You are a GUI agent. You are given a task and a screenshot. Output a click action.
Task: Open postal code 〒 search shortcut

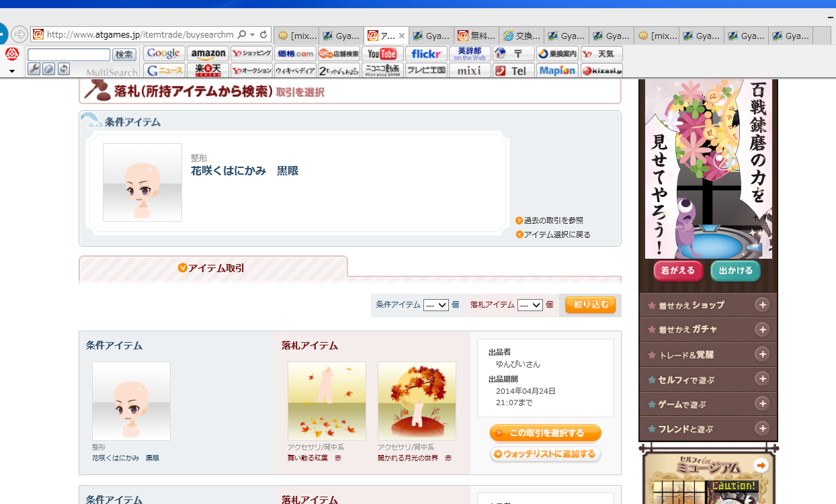click(513, 54)
